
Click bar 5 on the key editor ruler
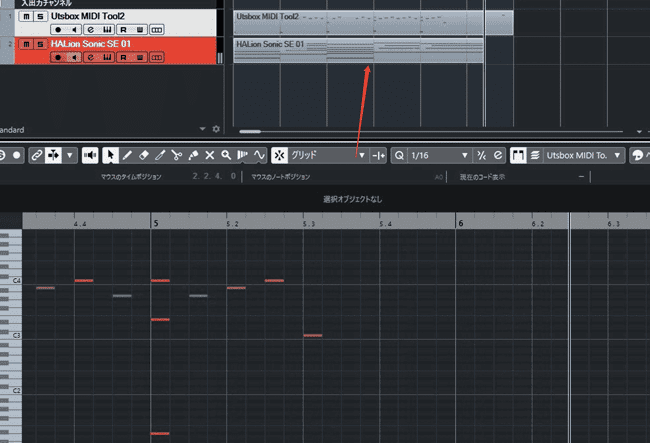[156, 223]
